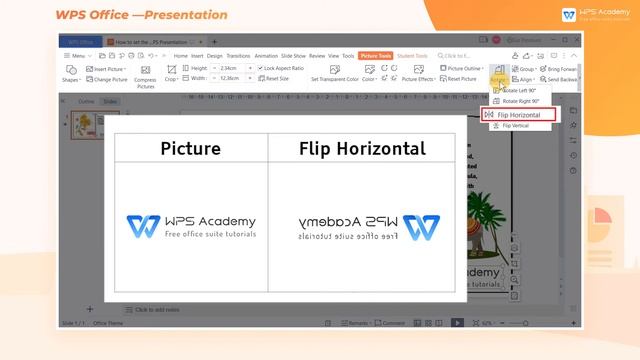The width and height of the screenshot is (640, 360).
Task: Click the Open file folder icon
Action: [102, 56]
